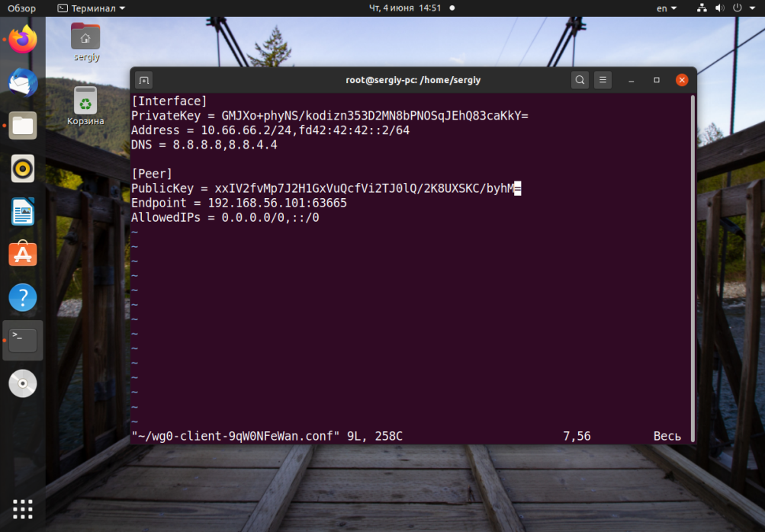This screenshot has height=532, width=765.
Task: Open a new terminal tab
Action: click(144, 80)
